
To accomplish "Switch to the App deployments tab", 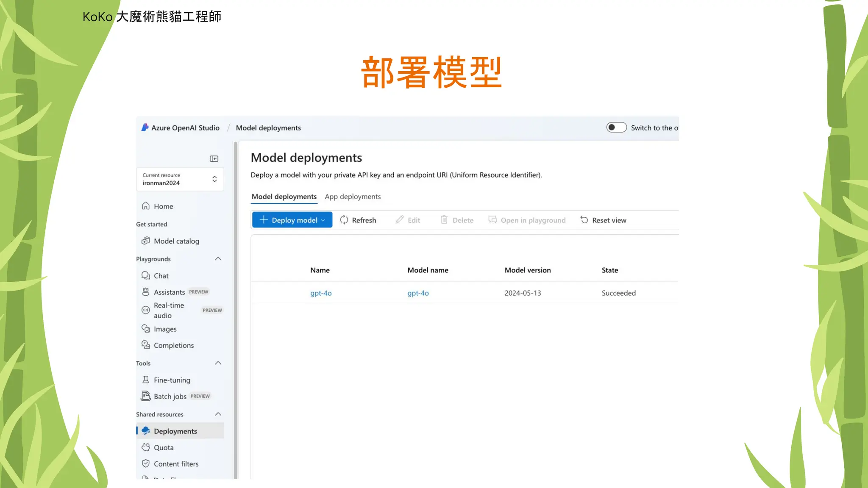I will (x=353, y=197).
